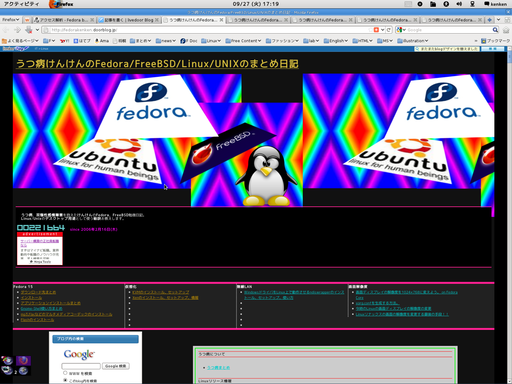Open the アクティビティ overview
The height and width of the screenshot is (384, 512).
(21, 4)
